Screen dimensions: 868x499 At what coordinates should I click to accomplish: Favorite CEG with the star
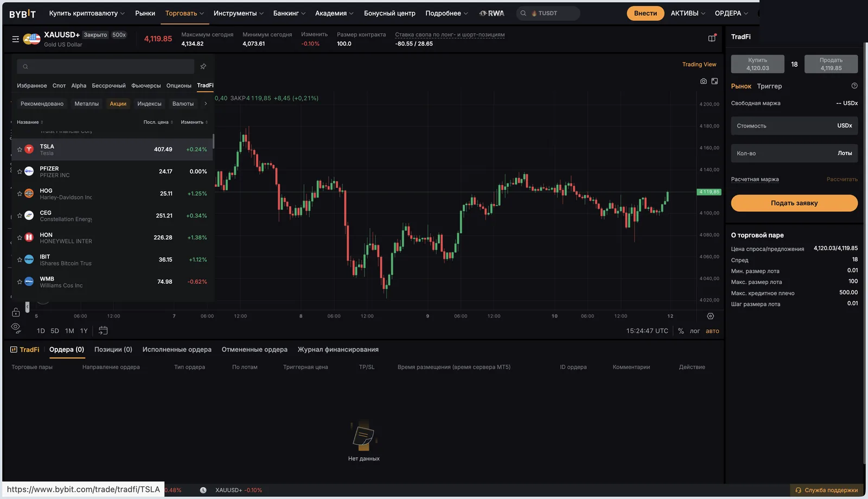tap(20, 216)
